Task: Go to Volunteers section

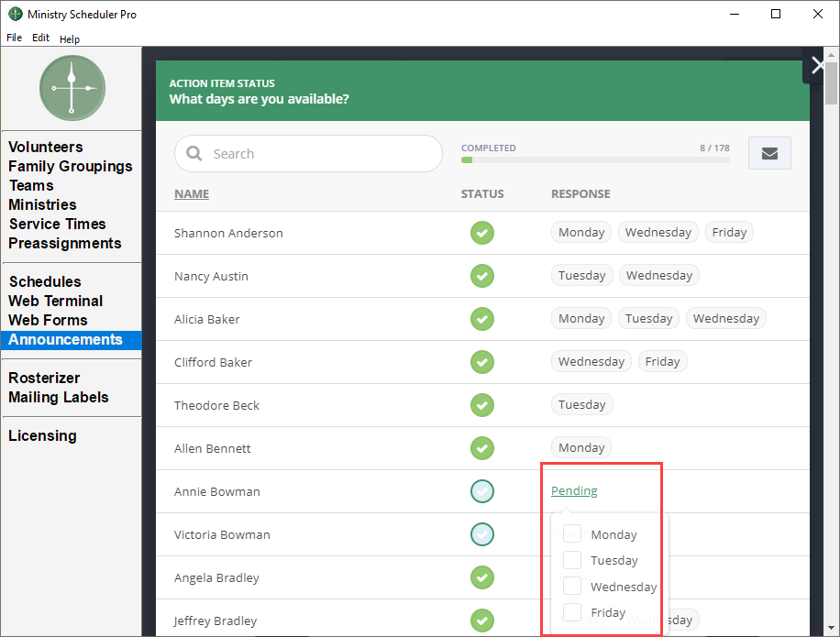Action: tap(46, 148)
